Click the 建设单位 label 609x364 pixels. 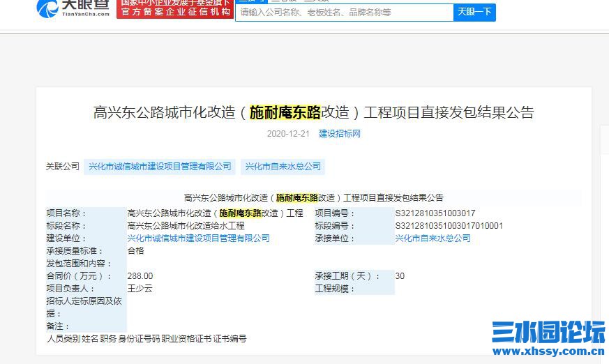tap(66, 238)
